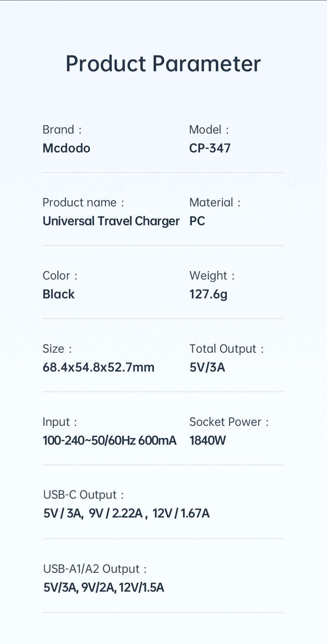This screenshot has width=327, height=644.
Task: Click the PC material value
Action: 197,221
